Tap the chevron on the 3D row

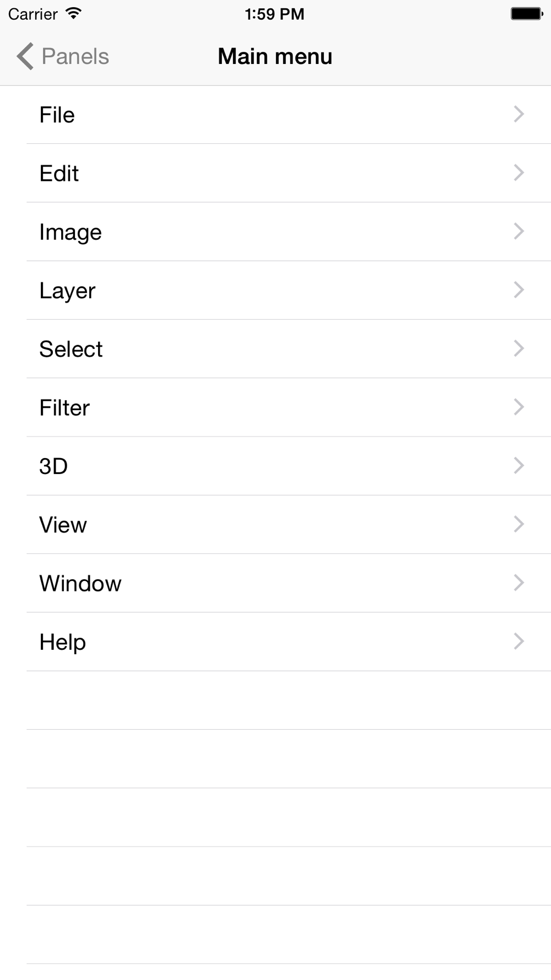(x=518, y=465)
